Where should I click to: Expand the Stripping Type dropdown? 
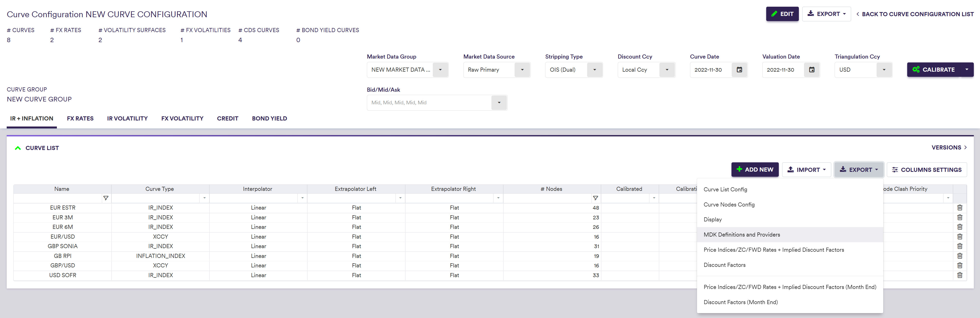tap(594, 70)
